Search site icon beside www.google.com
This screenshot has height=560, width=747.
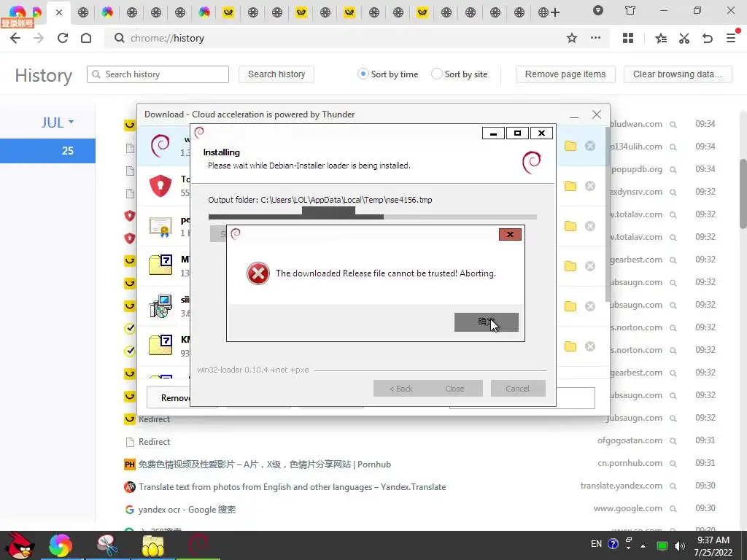(673, 509)
